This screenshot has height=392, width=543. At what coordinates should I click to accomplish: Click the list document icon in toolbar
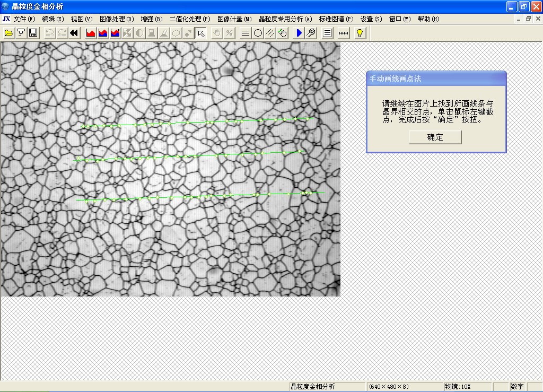pos(328,33)
